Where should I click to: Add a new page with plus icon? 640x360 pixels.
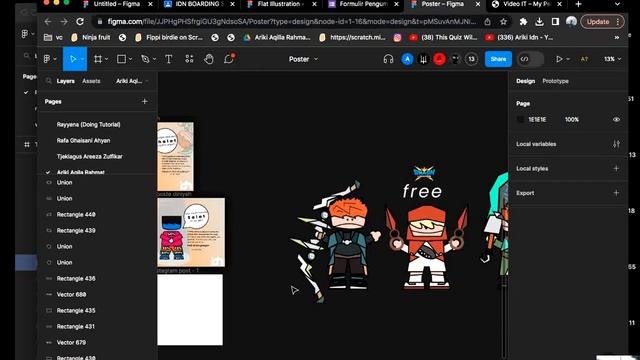144,101
